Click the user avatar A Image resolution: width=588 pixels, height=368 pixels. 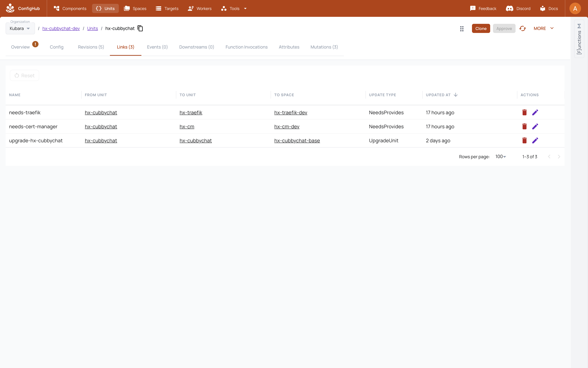575,9
